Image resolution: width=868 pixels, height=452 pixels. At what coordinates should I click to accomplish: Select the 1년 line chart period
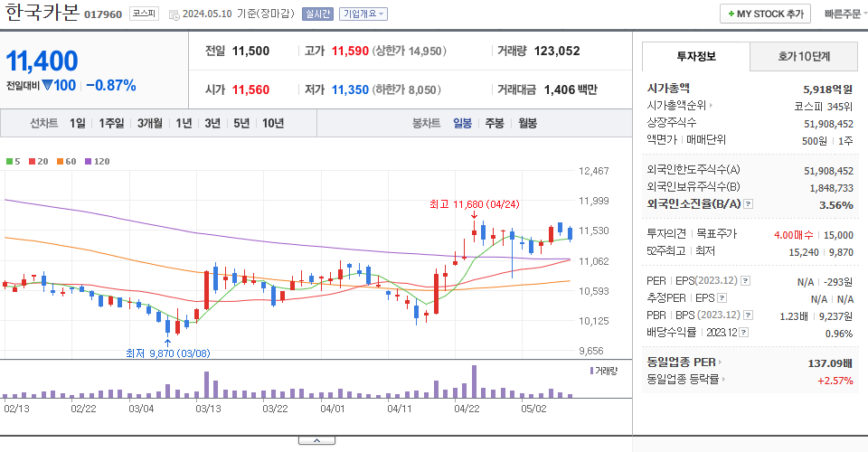point(184,123)
